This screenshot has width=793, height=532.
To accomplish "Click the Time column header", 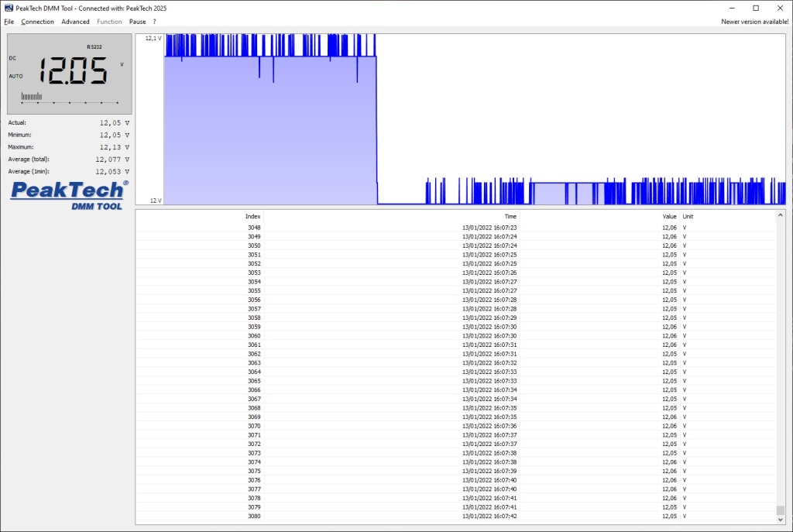I will point(510,217).
